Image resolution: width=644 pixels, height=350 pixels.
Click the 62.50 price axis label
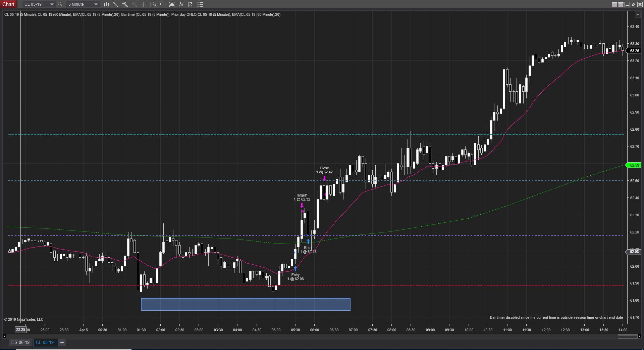click(635, 181)
